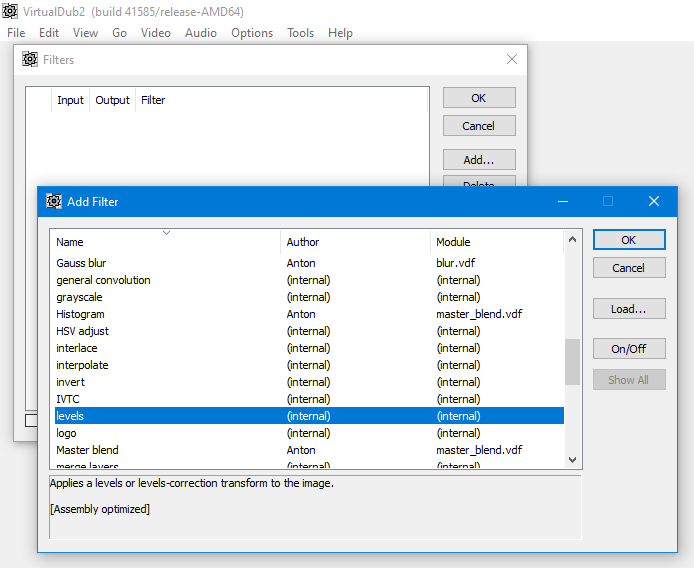
Task: Open the Edit menu
Action: [49, 33]
